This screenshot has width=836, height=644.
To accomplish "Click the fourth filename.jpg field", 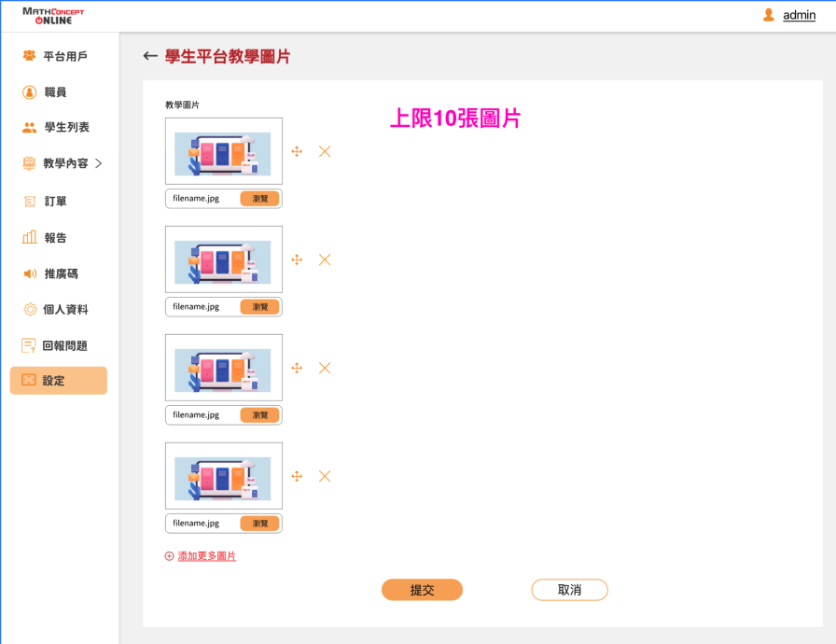I will point(223,523).
